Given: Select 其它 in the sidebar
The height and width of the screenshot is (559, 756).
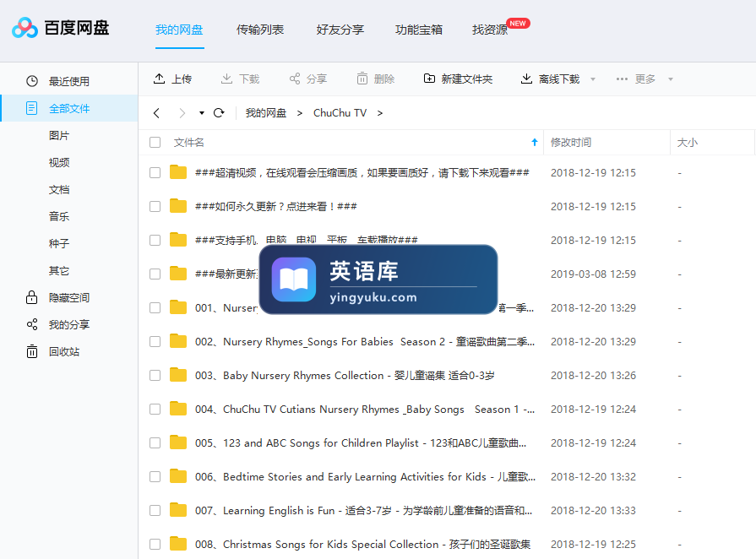Looking at the screenshot, I should pos(59,270).
